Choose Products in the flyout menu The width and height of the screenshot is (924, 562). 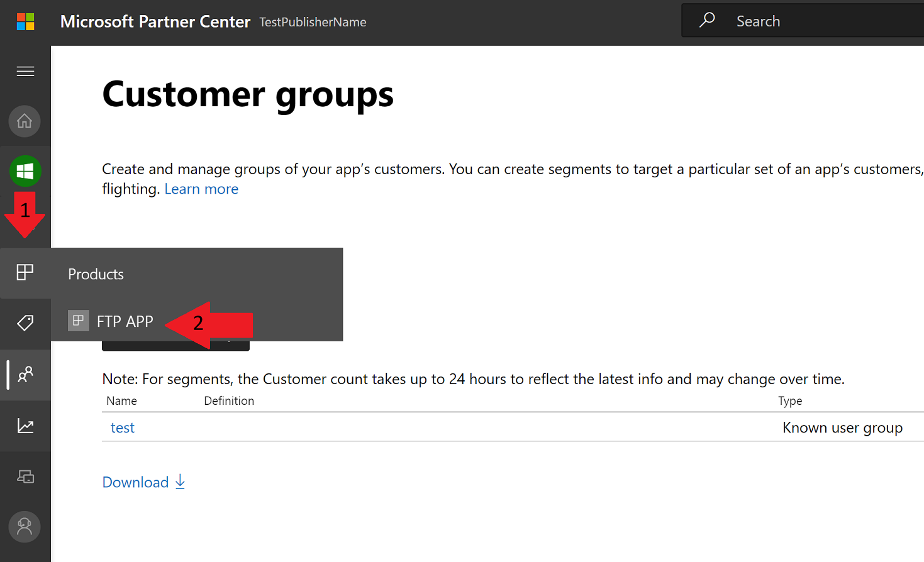(x=96, y=274)
